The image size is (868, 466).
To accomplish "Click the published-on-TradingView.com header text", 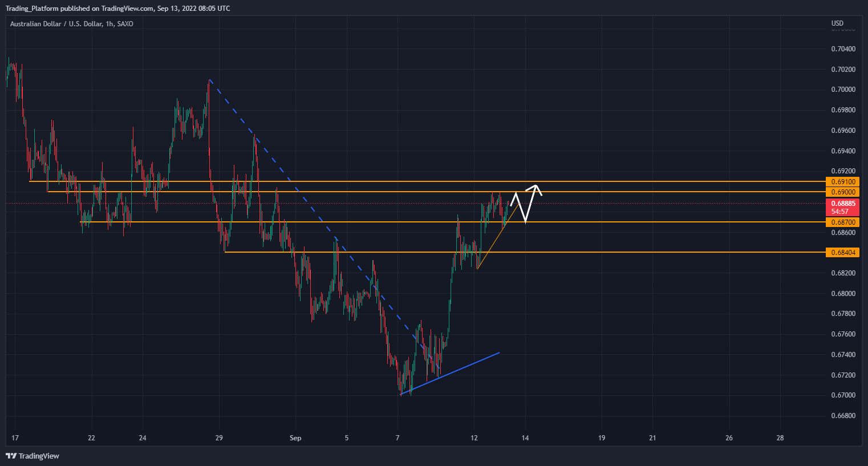I will [x=118, y=9].
